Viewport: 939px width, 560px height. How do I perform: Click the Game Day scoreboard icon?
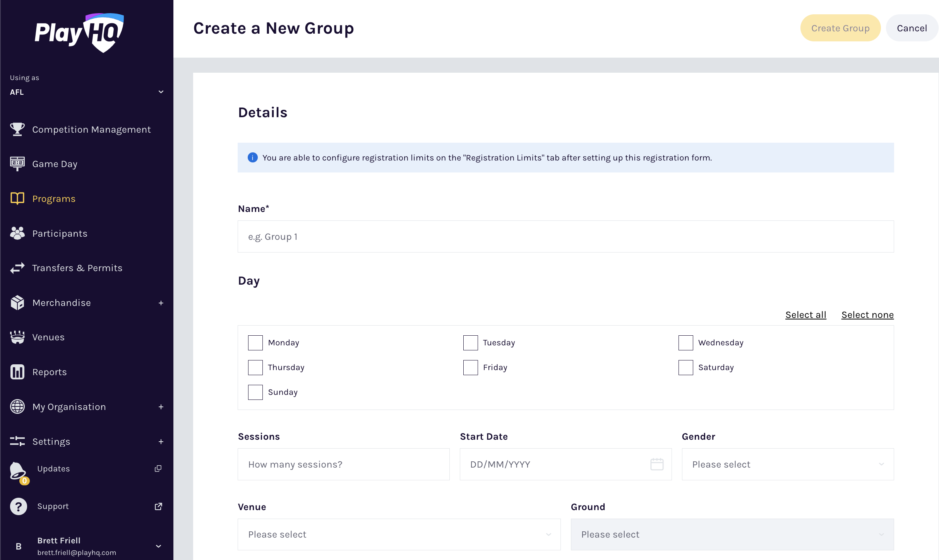pyautogui.click(x=17, y=164)
